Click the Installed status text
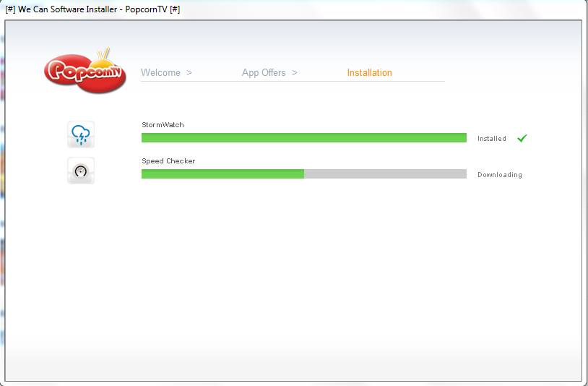 [492, 138]
